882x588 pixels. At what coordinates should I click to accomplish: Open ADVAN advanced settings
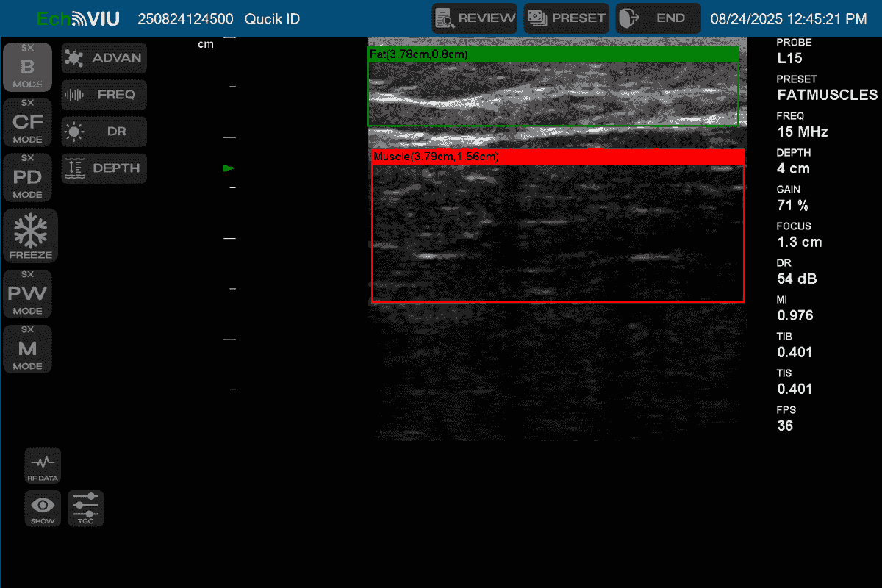[x=104, y=58]
